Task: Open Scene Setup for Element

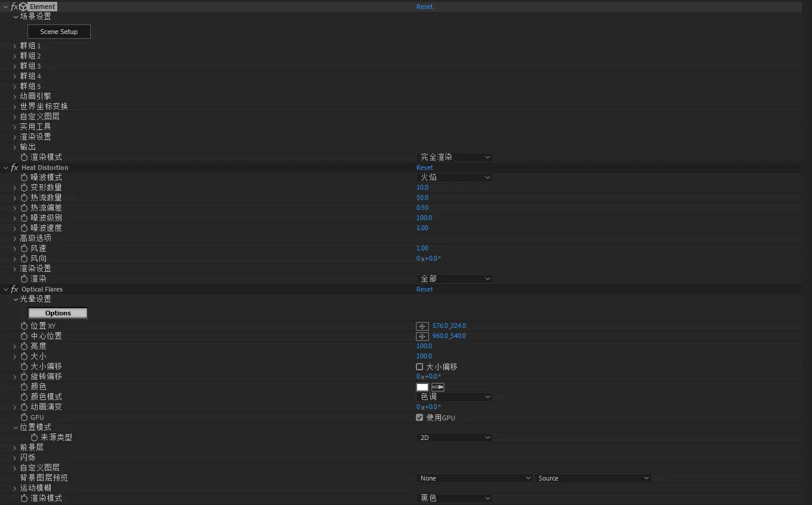Action: click(59, 32)
